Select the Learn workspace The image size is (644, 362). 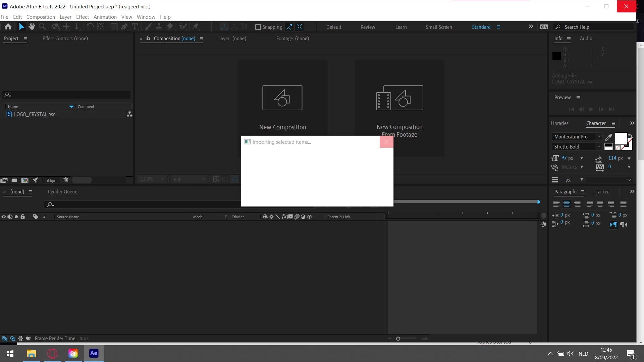coord(401,27)
